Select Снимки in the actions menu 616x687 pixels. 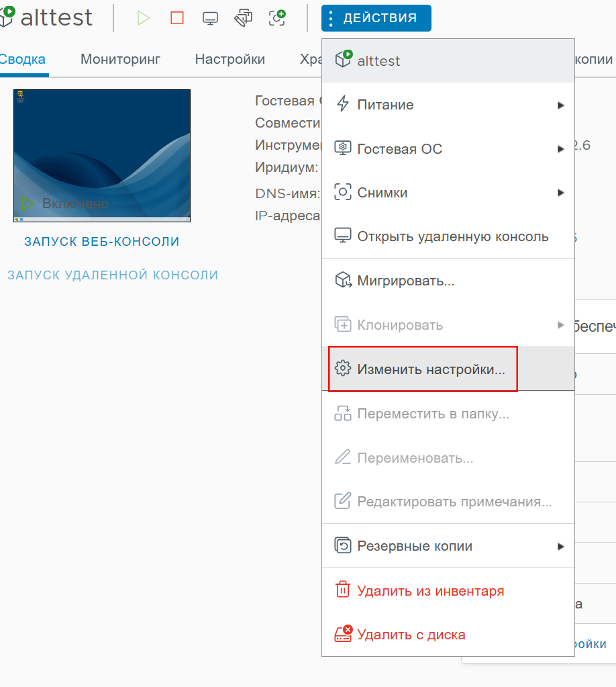(448, 192)
